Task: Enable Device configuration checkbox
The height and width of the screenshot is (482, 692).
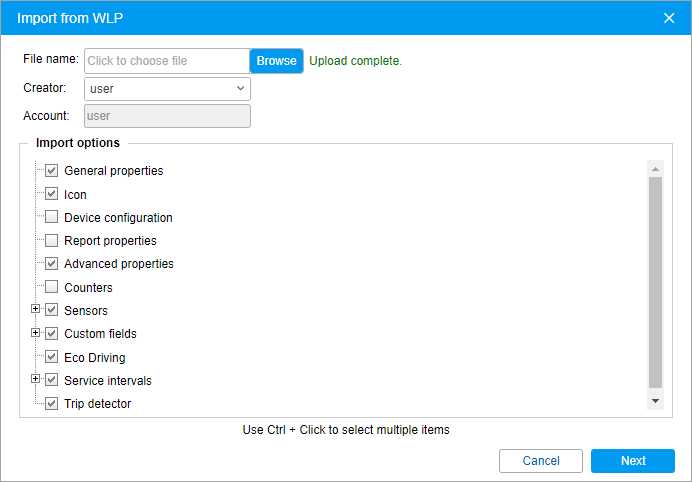Action: pyautogui.click(x=52, y=217)
